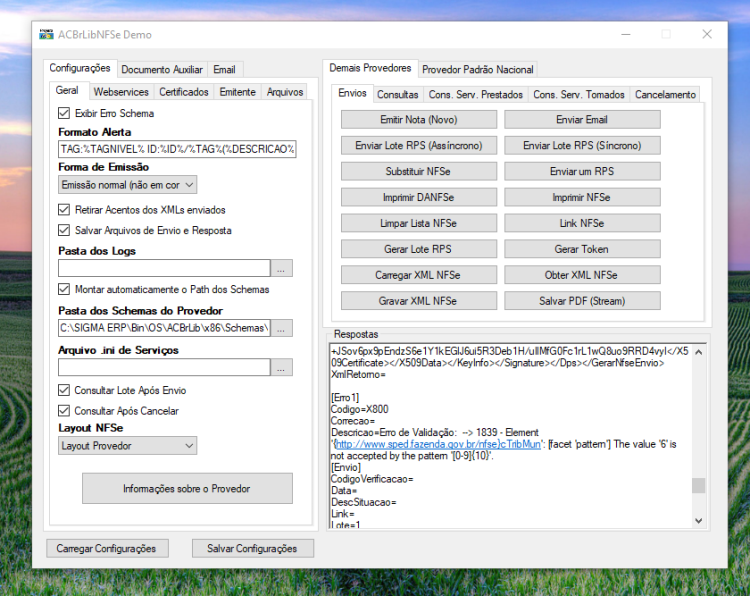This screenshot has width=750, height=596.
Task: Click the Respostas scrollbar thumb
Action: pos(698,485)
